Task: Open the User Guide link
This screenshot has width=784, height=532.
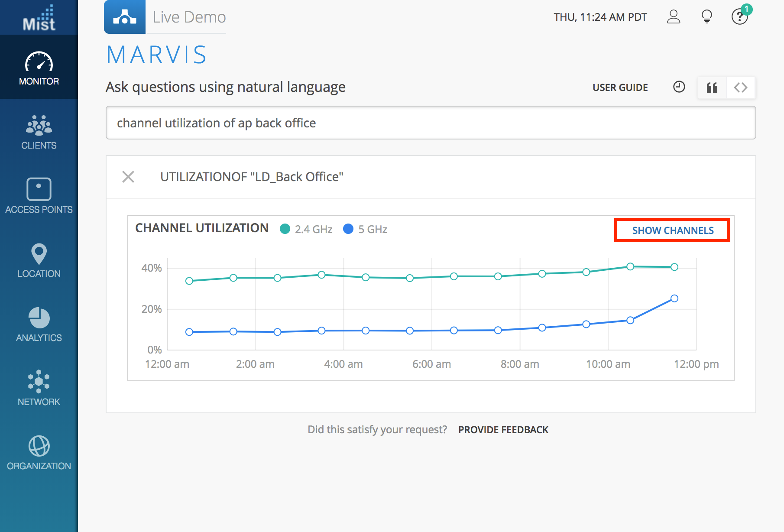Action: click(620, 88)
